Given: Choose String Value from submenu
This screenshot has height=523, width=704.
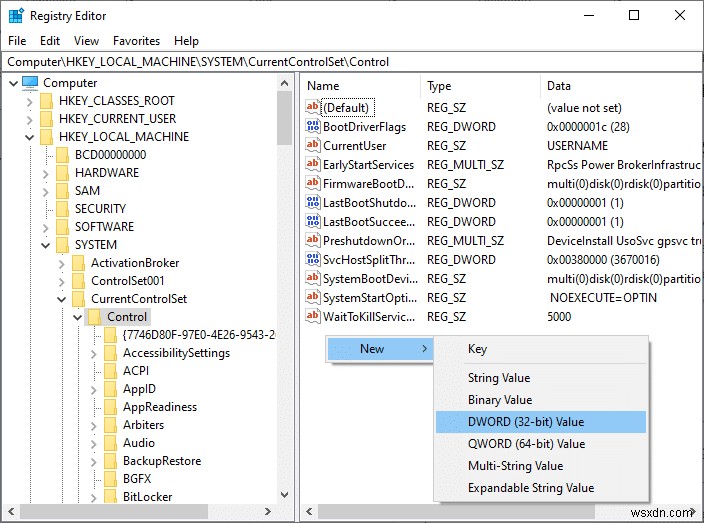Looking at the screenshot, I should pos(541,378).
